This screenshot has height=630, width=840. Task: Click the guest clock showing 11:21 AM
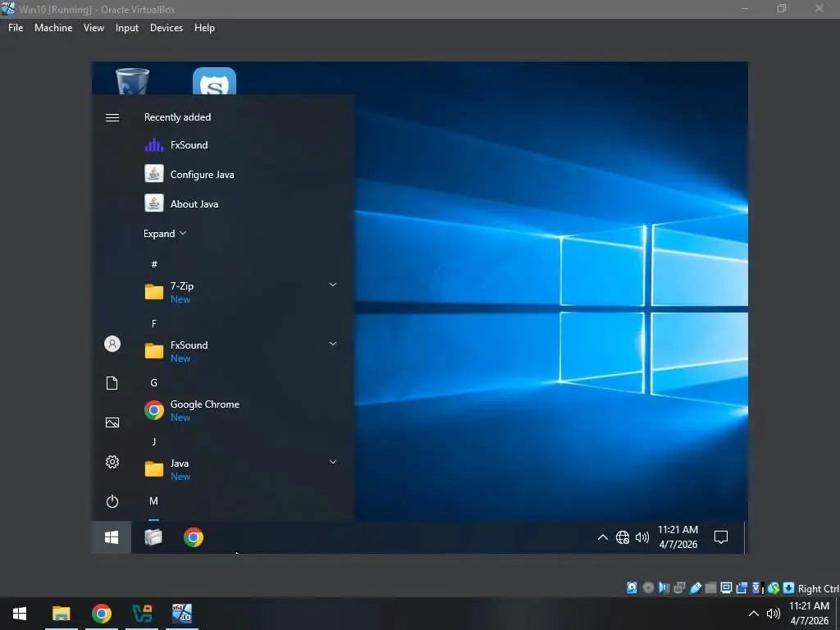pyautogui.click(x=678, y=536)
